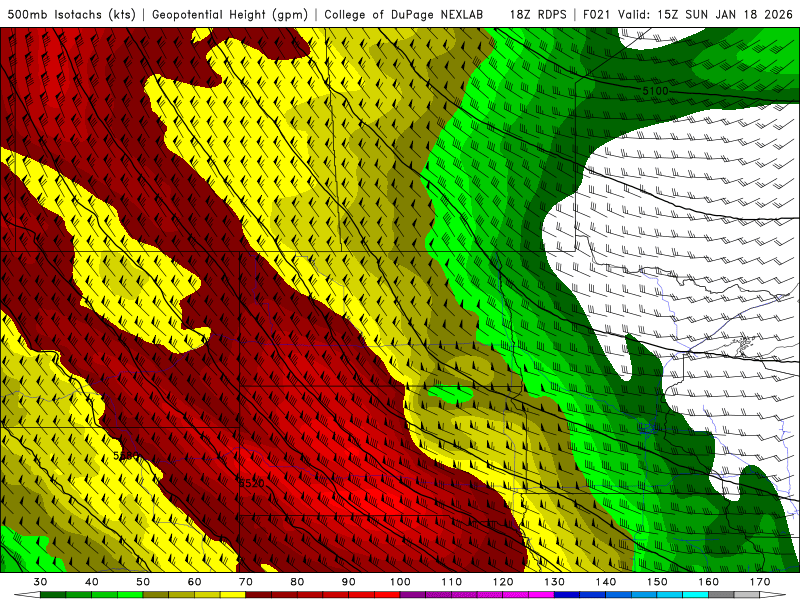Click the white left arrow end of colorbar
Screen dimensions: 800x600
[x=27, y=595]
